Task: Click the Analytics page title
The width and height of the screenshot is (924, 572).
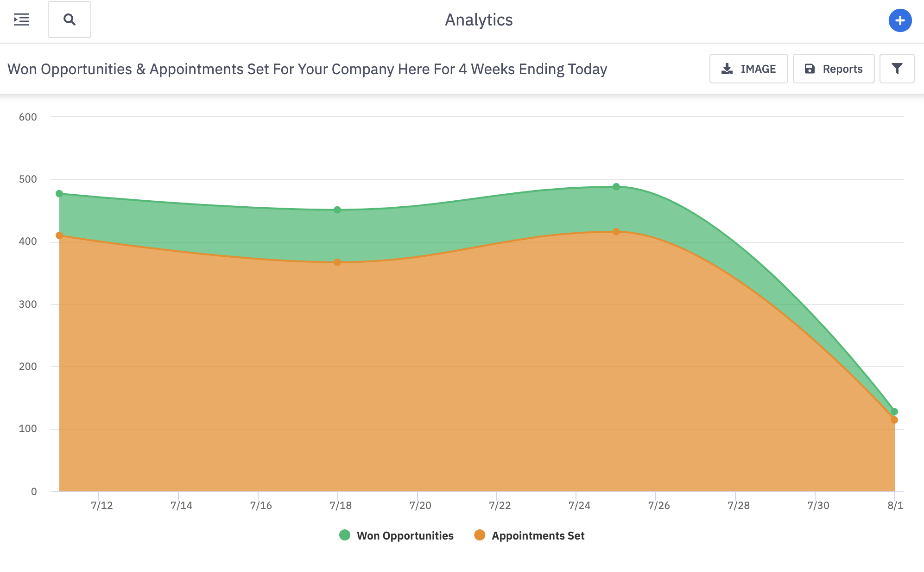Action: point(479,20)
